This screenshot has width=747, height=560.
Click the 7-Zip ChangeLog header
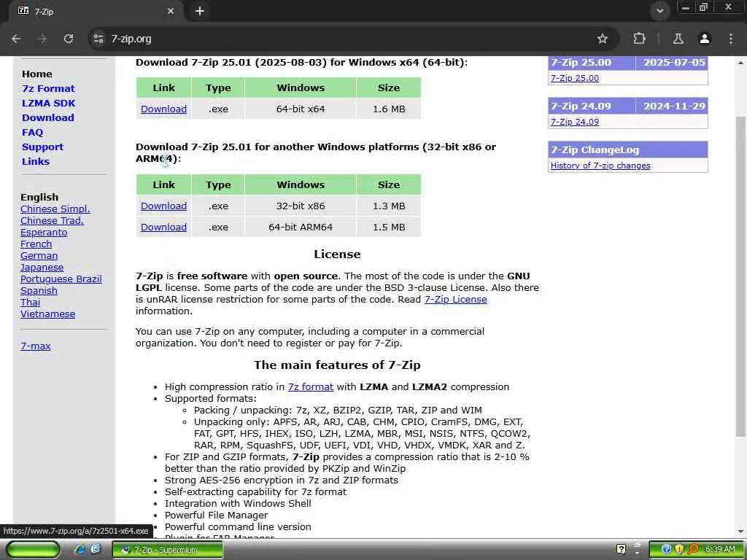[628, 150]
